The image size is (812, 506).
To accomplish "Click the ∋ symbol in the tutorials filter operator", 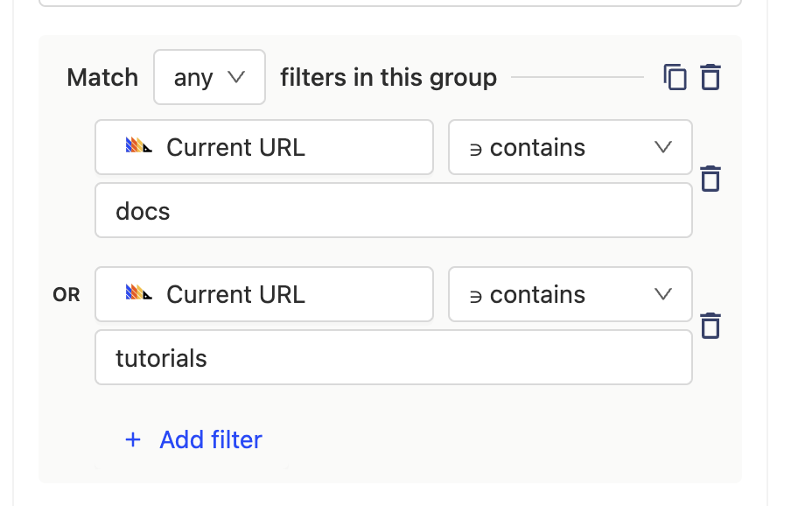I will pos(476,296).
